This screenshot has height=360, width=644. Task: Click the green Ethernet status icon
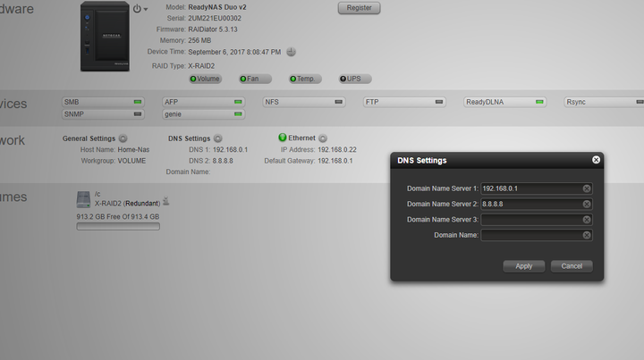[x=282, y=138]
